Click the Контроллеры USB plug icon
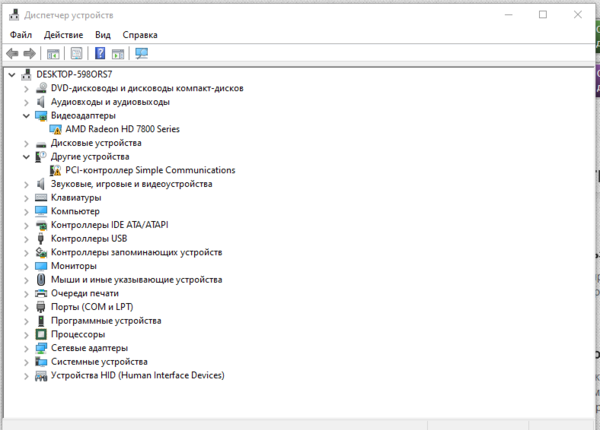This screenshot has width=600, height=430. 41,238
